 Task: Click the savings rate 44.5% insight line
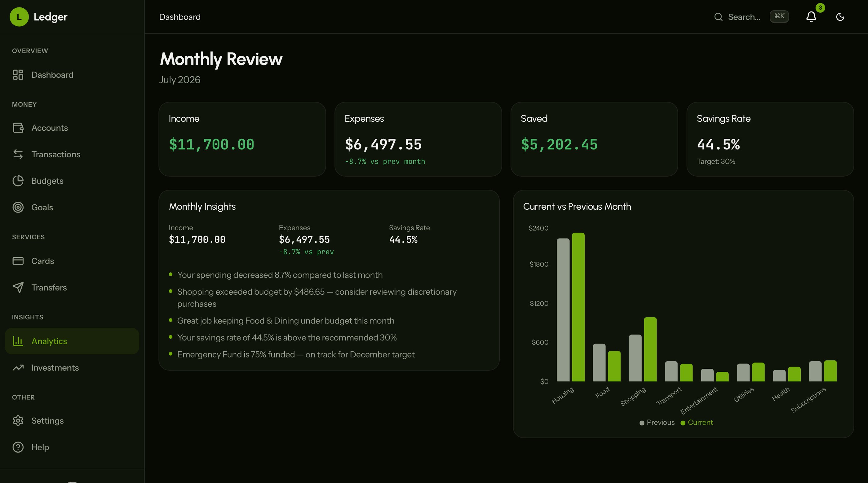point(287,337)
